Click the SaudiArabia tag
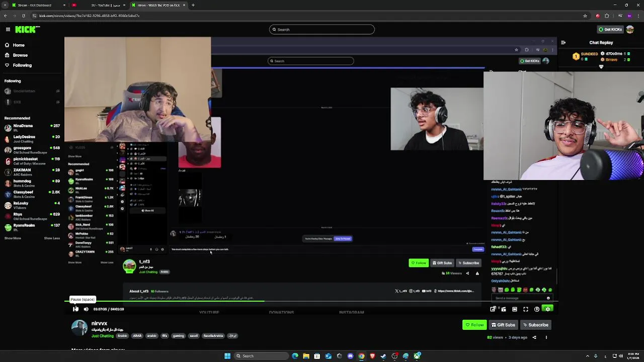The height and width of the screenshot is (362, 644). click(213, 336)
